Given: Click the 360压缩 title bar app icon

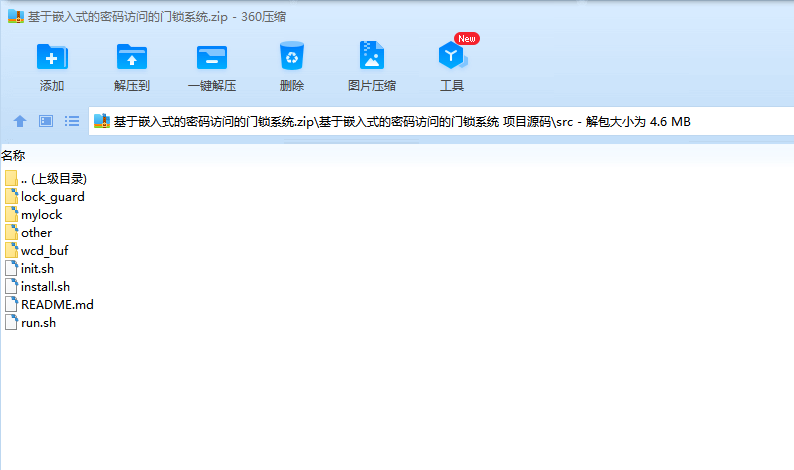Looking at the screenshot, I should click(x=16, y=17).
